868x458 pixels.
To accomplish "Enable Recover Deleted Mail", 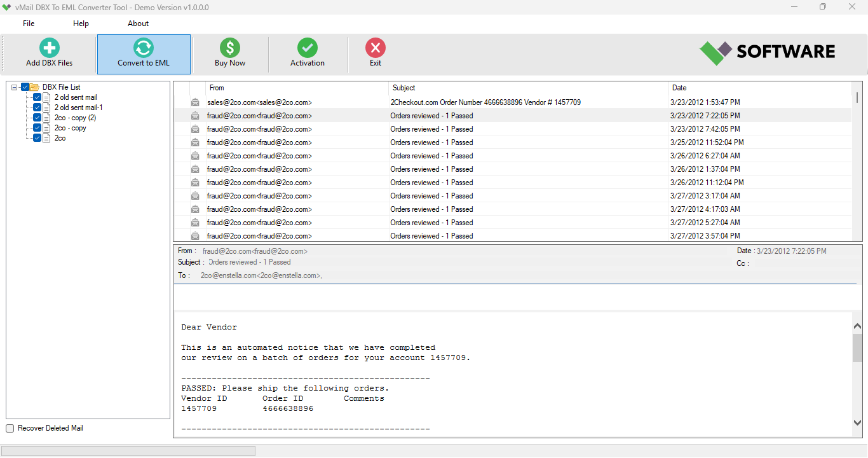I will click(x=10, y=427).
